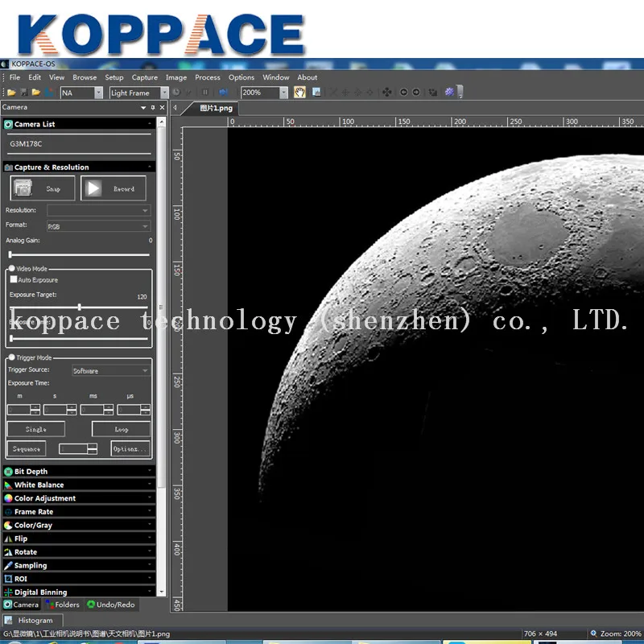Image resolution: width=644 pixels, height=644 pixels.
Task: Click the Rotate section icon
Action: pyautogui.click(x=8, y=552)
